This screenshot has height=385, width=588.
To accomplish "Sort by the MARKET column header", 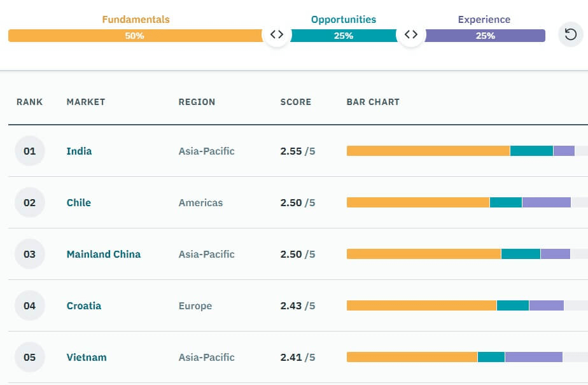I will click(x=86, y=102).
